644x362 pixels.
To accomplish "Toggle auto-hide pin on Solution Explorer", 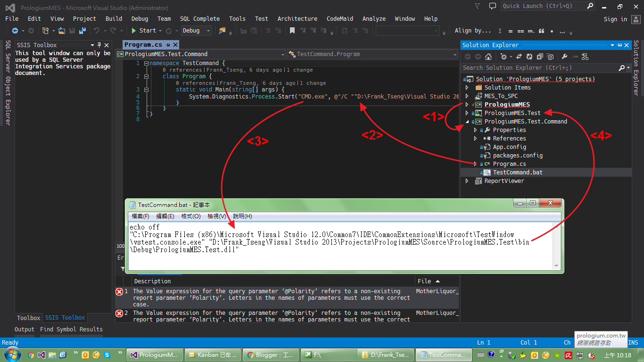I will pos(619,45).
